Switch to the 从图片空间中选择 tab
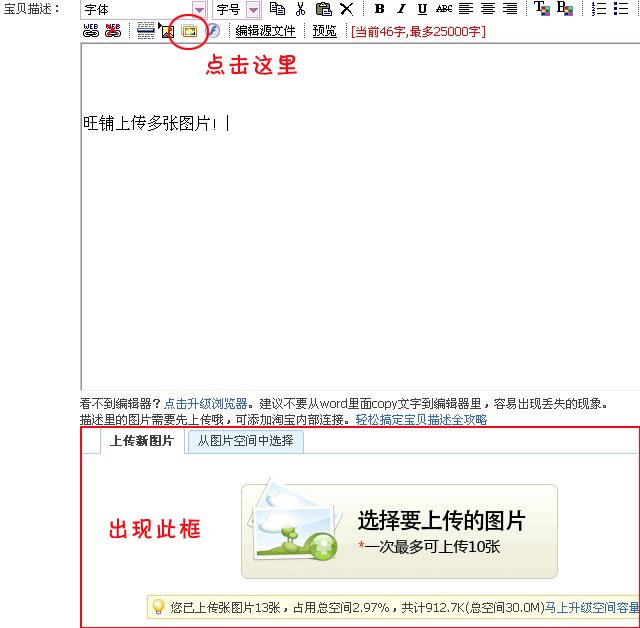The width and height of the screenshot is (640, 628). (x=245, y=441)
